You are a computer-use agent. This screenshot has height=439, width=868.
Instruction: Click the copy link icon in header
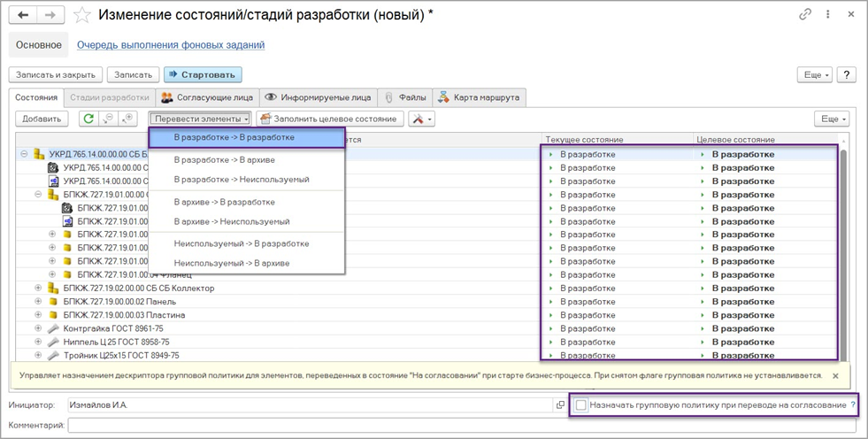click(x=805, y=15)
